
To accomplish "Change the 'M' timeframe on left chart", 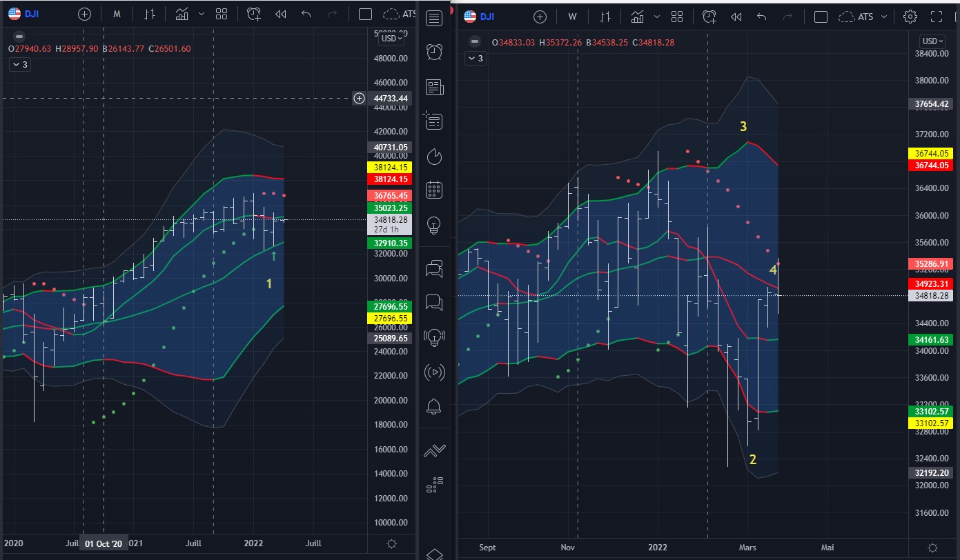I will (117, 14).
